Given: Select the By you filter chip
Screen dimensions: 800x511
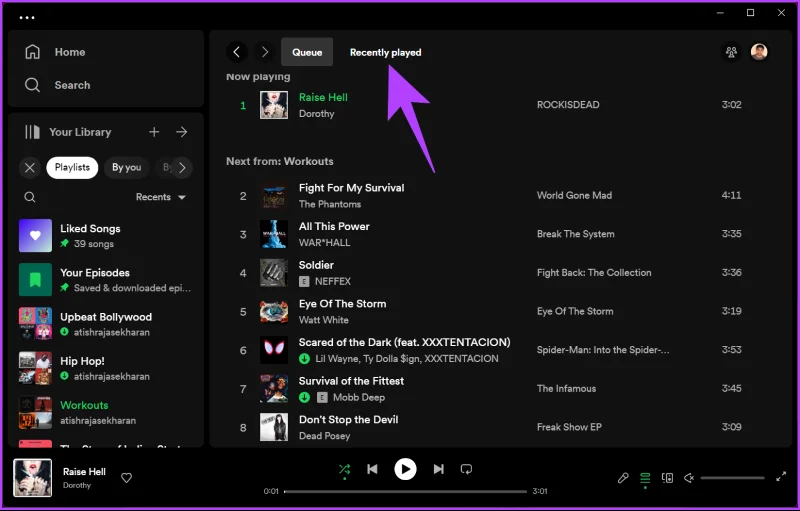Looking at the screenshot, I should (x=127, y=168).
